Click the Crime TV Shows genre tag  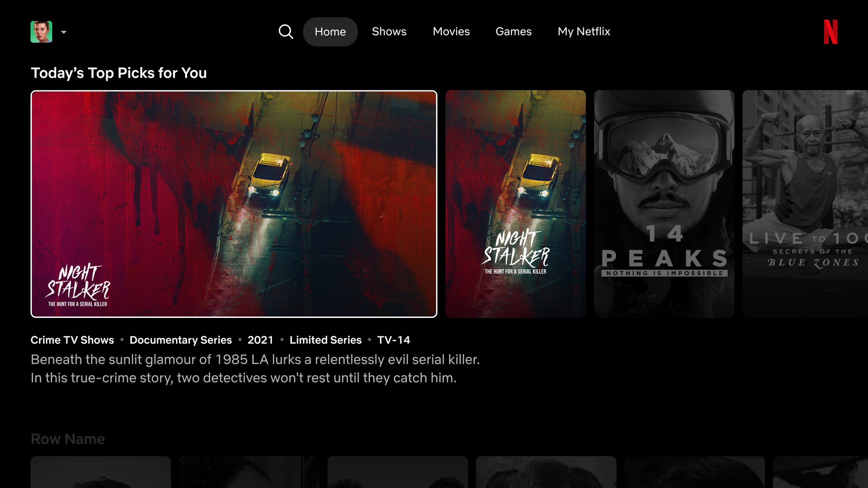click(72, 340)
